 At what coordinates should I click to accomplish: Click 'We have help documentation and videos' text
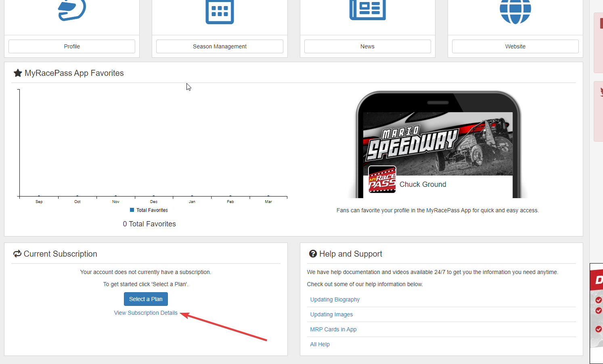[x=433, y=272]
